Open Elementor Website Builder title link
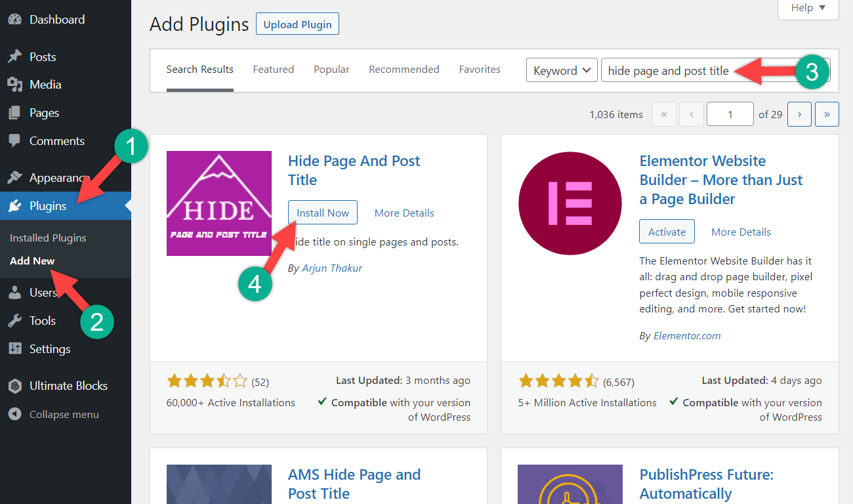This screenshot has width=853, height=504. click(721, 180)
